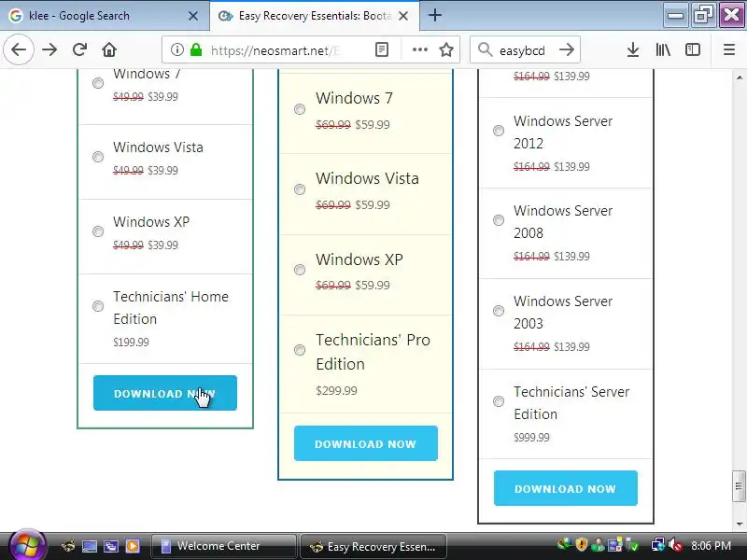
Task: Select Windows Server 2008 option
Action: click(x=499, y=220)
